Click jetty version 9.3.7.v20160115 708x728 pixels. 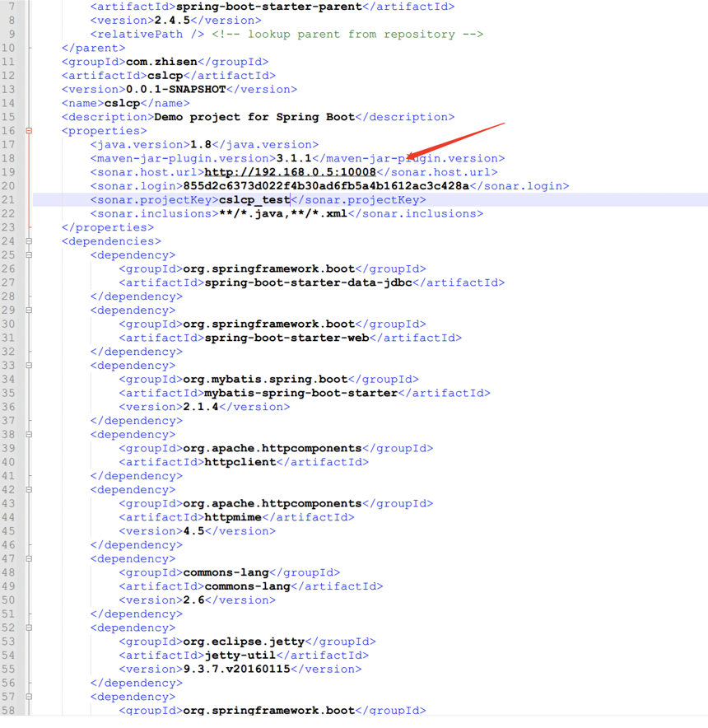[x=237, y=669]
